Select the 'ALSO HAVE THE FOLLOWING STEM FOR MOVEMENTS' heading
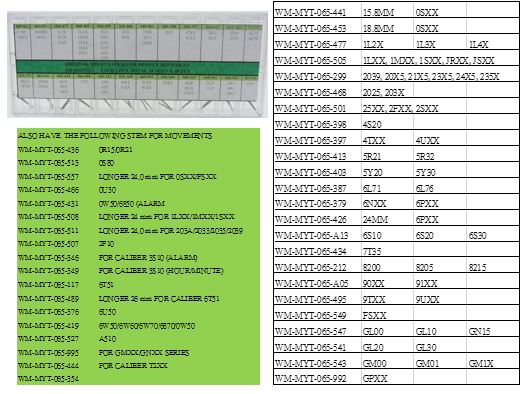This screenshot has width=525, height=394. click(x=115, y=136)
